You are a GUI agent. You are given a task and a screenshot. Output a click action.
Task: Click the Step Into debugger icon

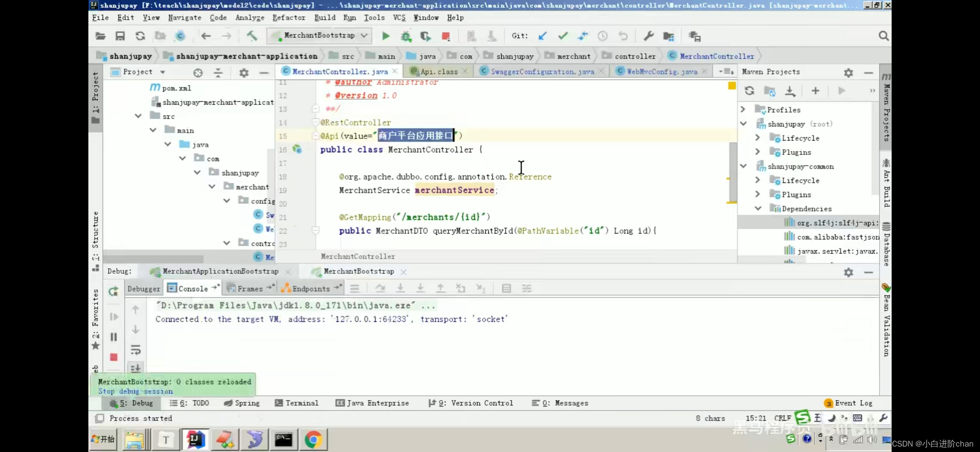[400, 288]
